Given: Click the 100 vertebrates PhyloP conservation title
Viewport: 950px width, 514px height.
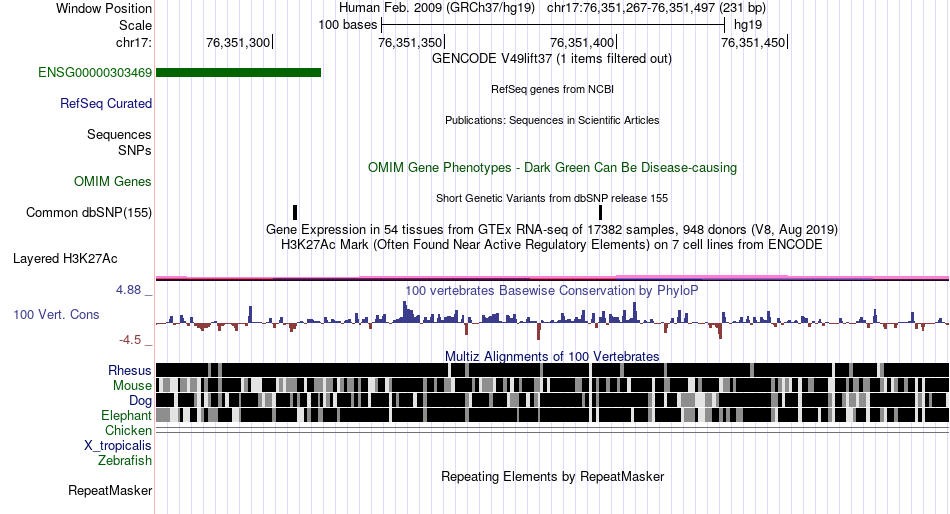Looking at the screenshot, I should pyautogui.click(x=552, y=290).
